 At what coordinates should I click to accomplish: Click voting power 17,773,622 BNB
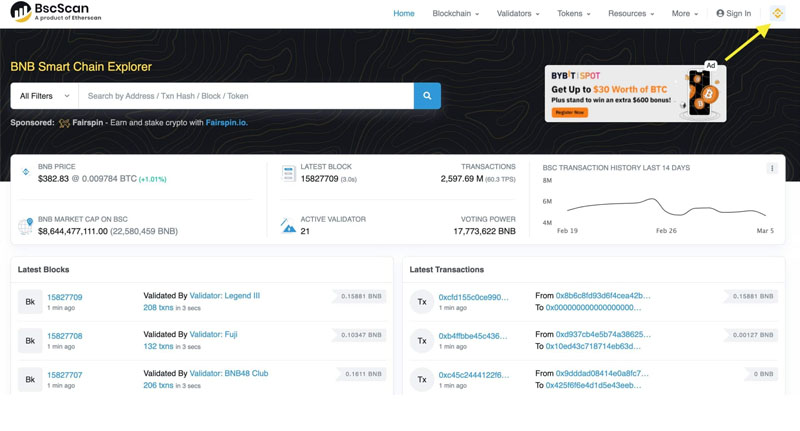coord(484,231)
